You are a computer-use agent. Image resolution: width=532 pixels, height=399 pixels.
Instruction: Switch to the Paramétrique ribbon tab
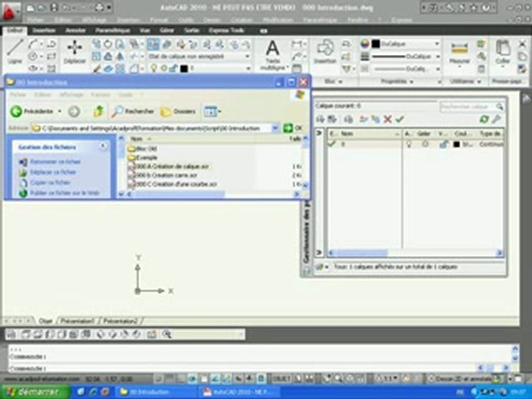point(112,30)
